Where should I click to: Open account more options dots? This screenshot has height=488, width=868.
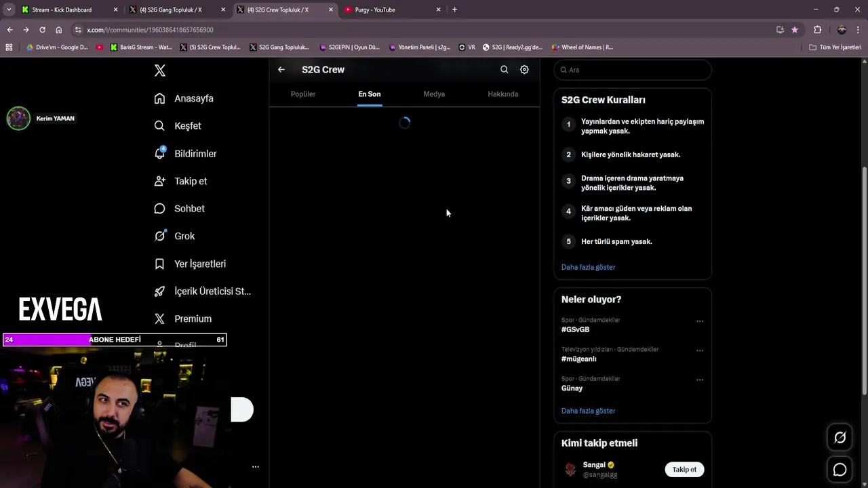pyautogui.click(x=256, y=467)
